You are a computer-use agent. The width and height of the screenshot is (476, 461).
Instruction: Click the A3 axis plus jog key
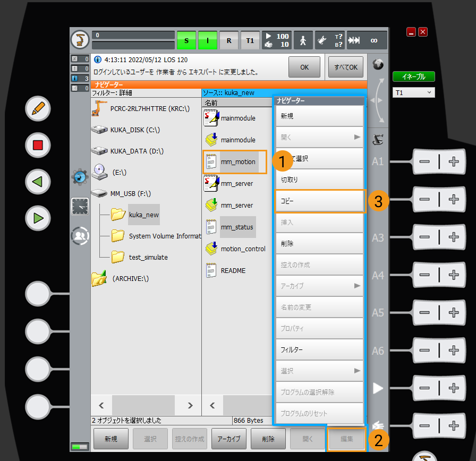pos(454,237)
